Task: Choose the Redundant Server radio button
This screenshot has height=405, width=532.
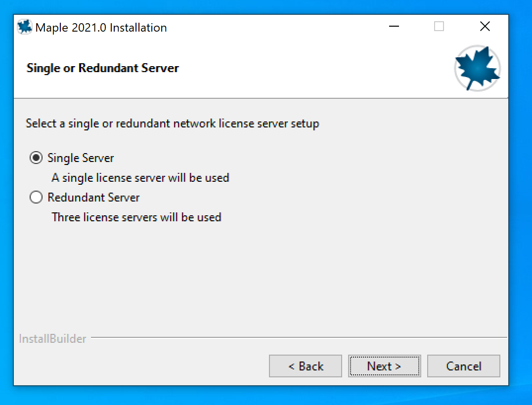Action: click(36, 198)
